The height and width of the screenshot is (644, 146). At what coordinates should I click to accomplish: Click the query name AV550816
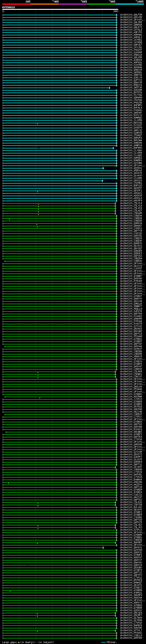[8, 8]
